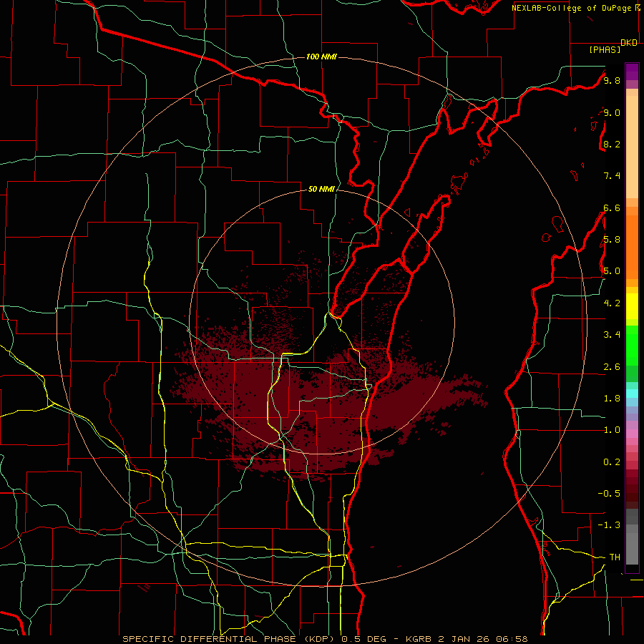This screenshot has height=644, width=644.
Task: Click the -1.3 value on the color scale
Action: click(x=609, y=525)
